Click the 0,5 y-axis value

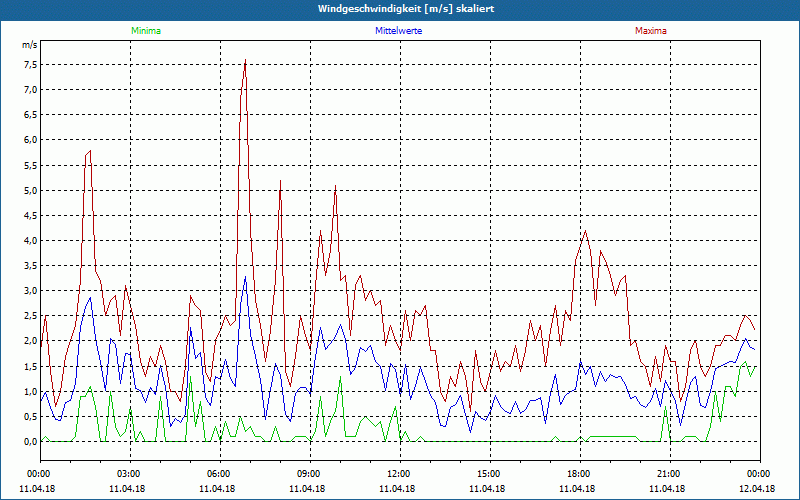(x=31, y=417)
